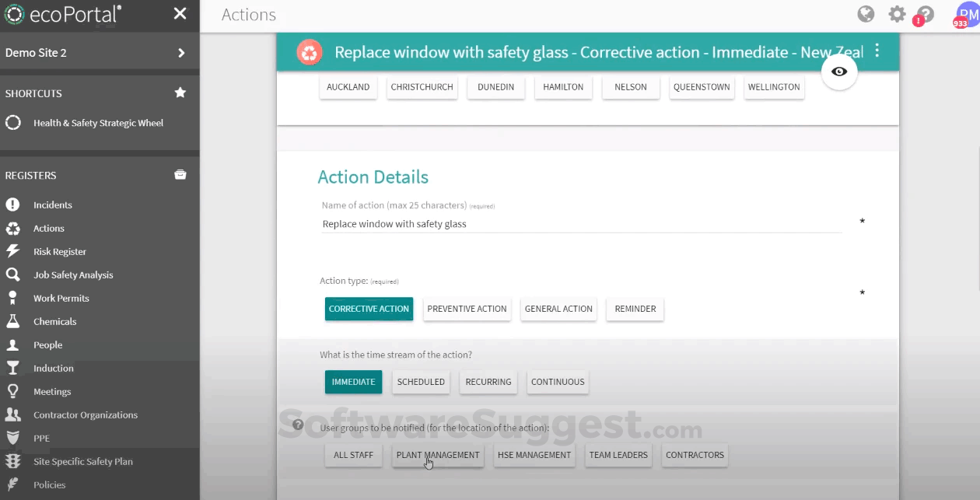Click the help question mark icon
Screen dimensions: 980x500
[924, 14]
